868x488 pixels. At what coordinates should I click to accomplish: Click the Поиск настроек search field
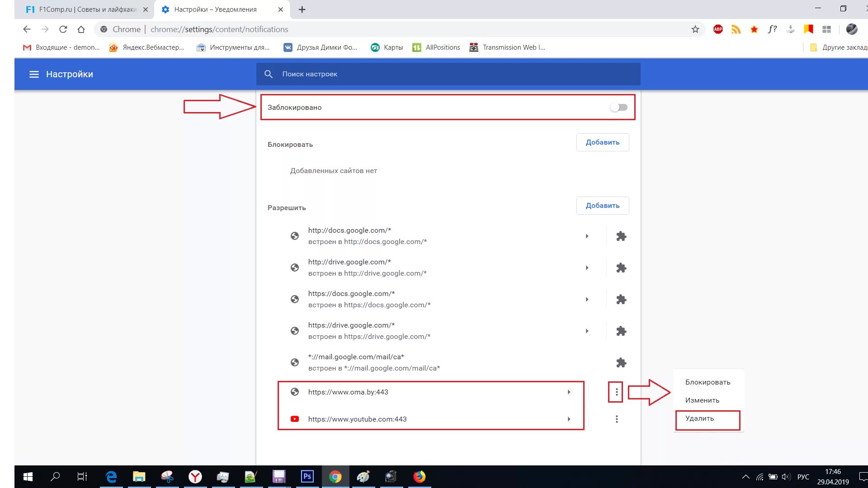point(448,74)
